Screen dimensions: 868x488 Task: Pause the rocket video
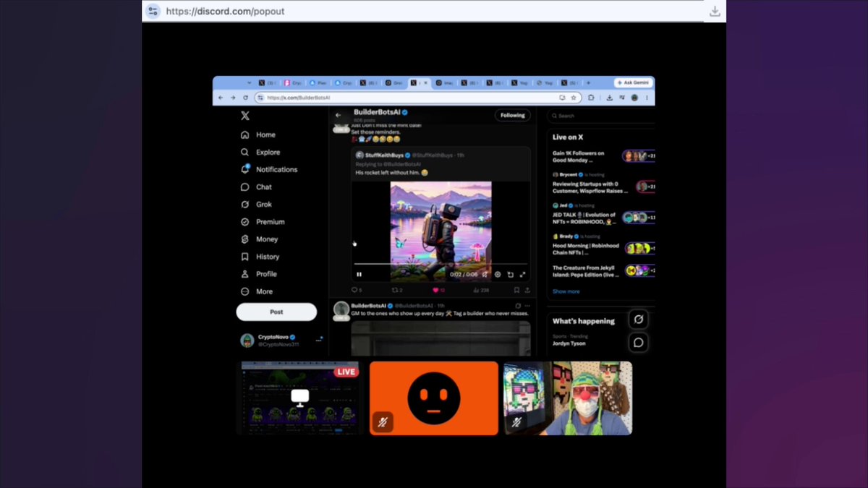[x=359, y=274]
